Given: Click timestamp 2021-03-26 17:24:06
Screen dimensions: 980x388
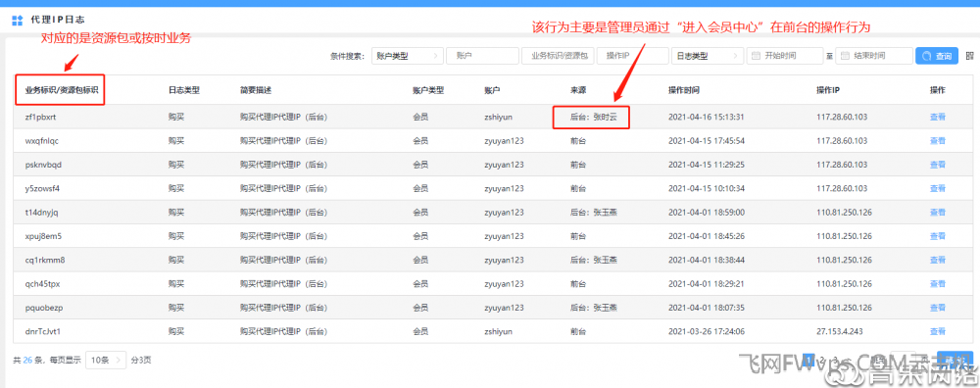Looking at the screenshot, I should (x=707, y=331).
